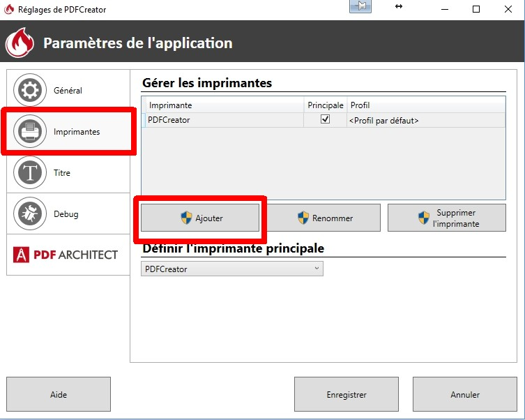
Task: Click the Profil column header
Action: pyautogui.click(x=426, y=105)
